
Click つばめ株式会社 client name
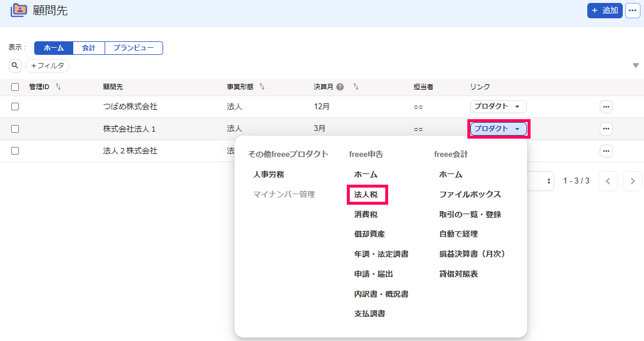pos(130,107)
